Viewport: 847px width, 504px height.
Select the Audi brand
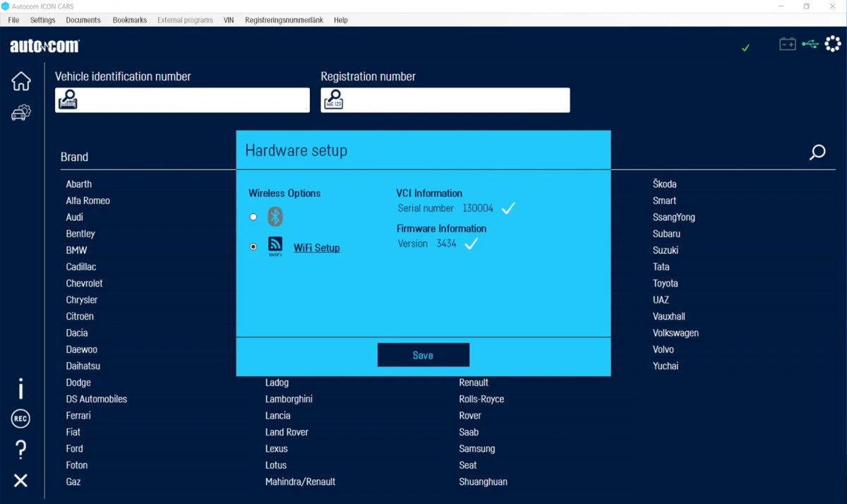(75, 217)
